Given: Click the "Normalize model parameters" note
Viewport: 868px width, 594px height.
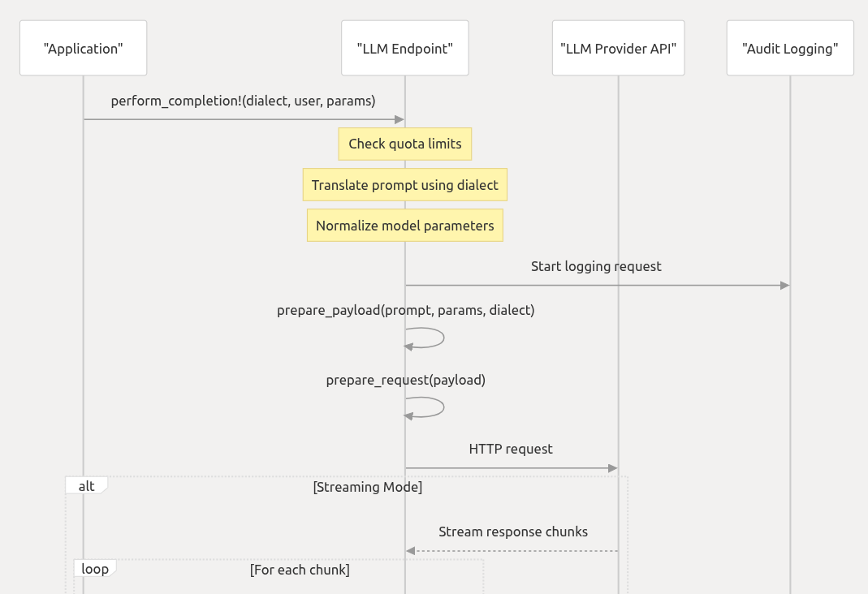Looking at the screenshot, I should coord(405,226).
